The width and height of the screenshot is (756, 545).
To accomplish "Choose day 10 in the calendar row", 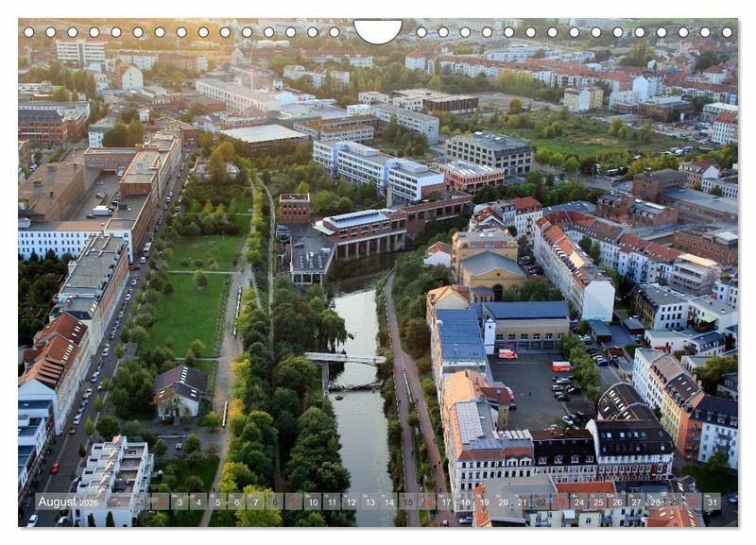I will [313, 502].
